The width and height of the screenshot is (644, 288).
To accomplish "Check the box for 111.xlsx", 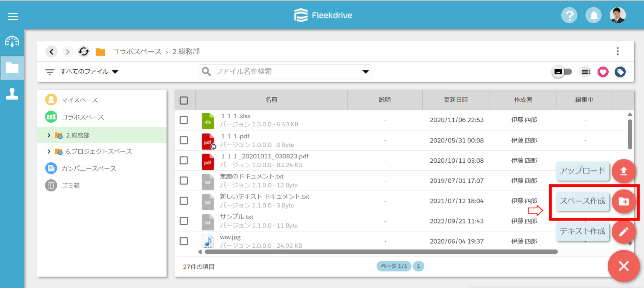I will coord(184,120).
